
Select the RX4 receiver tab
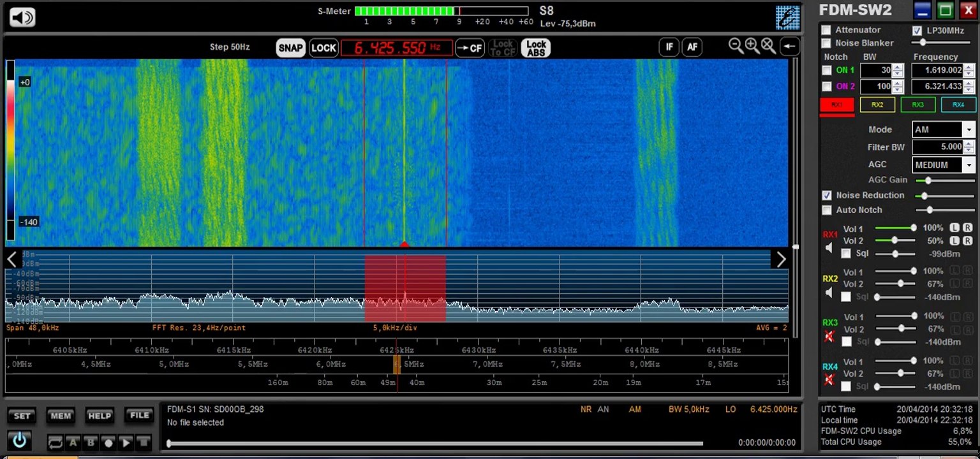[x=958, y=105]
